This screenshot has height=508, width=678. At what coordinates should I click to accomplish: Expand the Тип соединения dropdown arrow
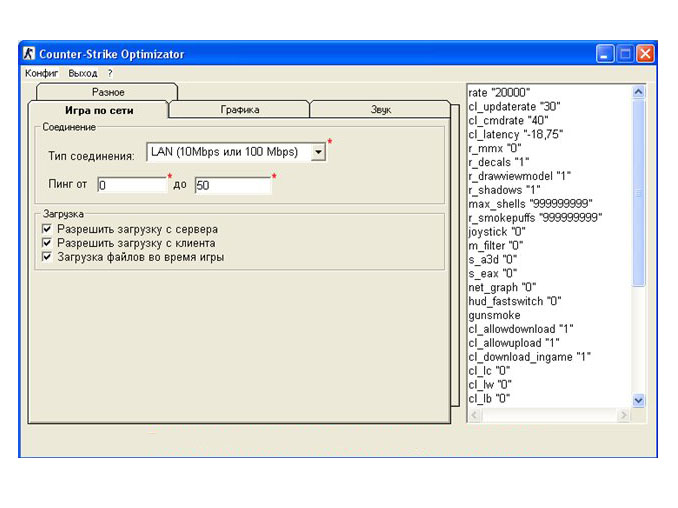point(318,152)
